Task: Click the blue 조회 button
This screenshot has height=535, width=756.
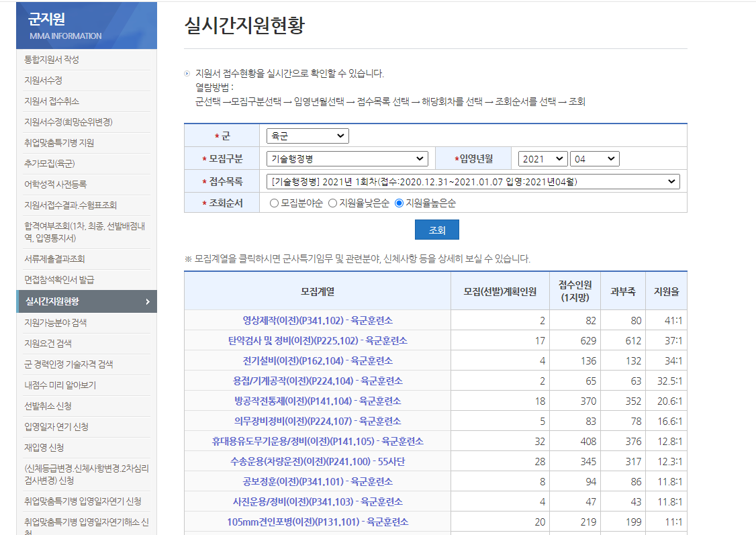Action: pos(437,230)
